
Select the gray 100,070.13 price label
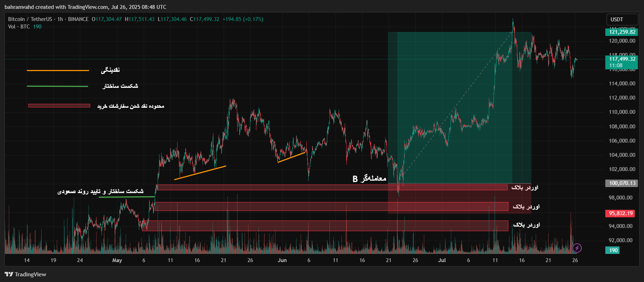[x=622, y=183]
